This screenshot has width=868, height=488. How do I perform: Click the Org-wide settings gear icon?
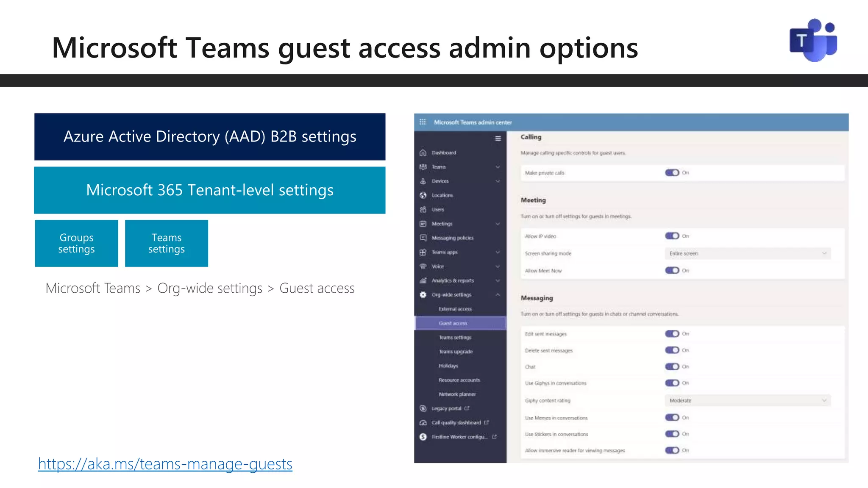(x=423, y=295)
